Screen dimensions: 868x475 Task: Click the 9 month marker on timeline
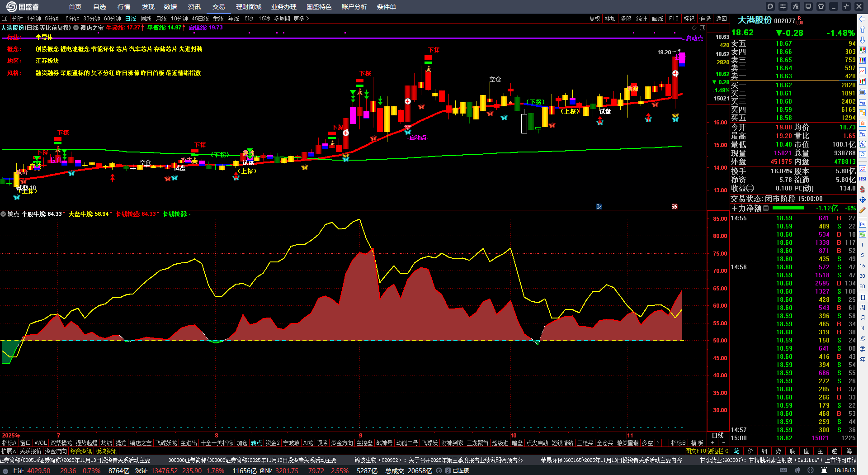pos(361,436)
